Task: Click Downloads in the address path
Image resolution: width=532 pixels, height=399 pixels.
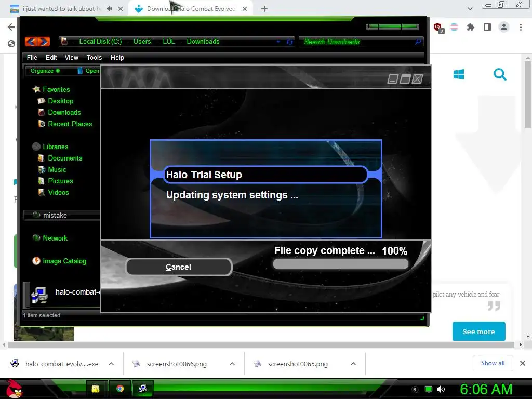Action: 203,42
